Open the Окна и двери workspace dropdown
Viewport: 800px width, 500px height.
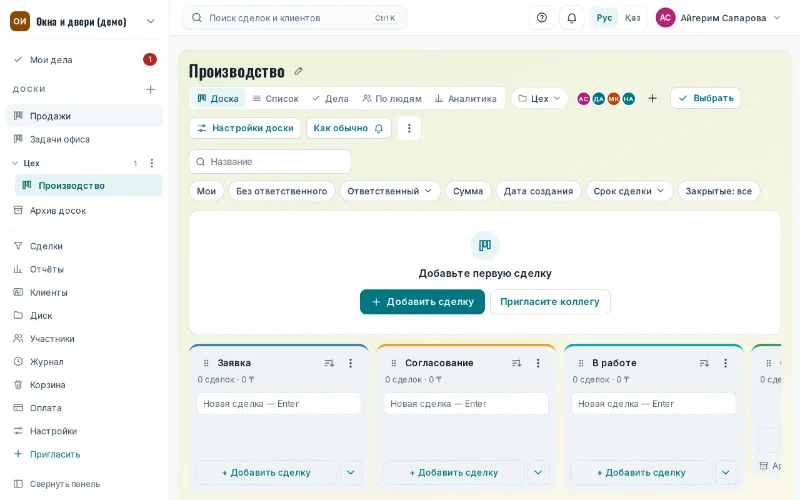tap(151, 21)
